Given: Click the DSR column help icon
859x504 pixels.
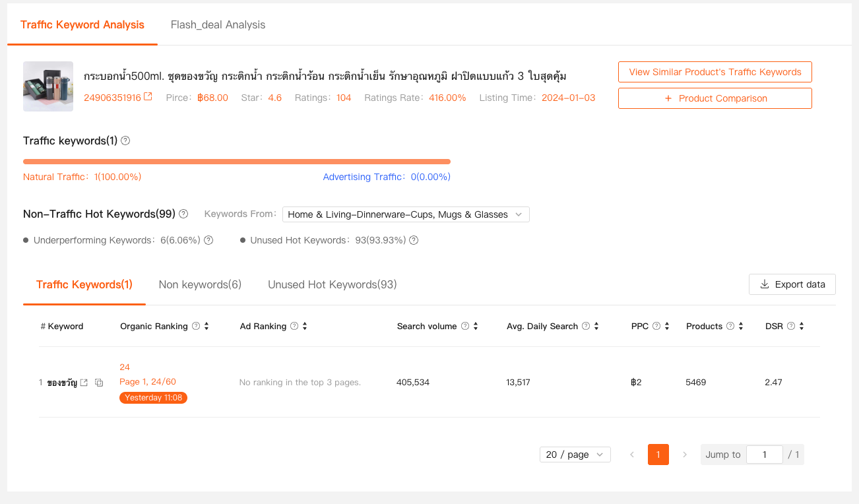Looking at the screenshot, I should pos(791,326).
